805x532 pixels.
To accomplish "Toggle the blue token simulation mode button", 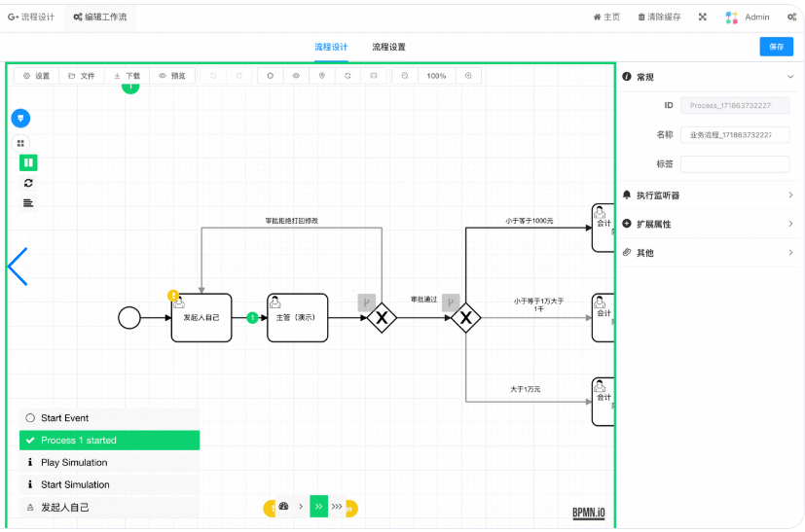I will click(x=20, y=118).
